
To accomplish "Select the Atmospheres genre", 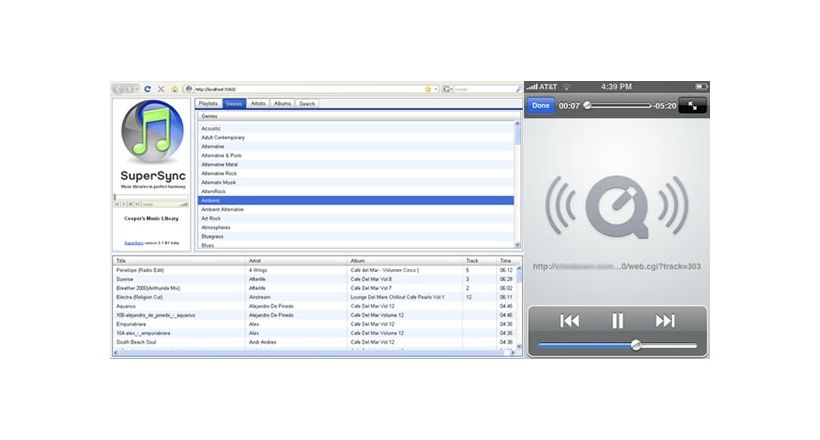I will (356, 228).
